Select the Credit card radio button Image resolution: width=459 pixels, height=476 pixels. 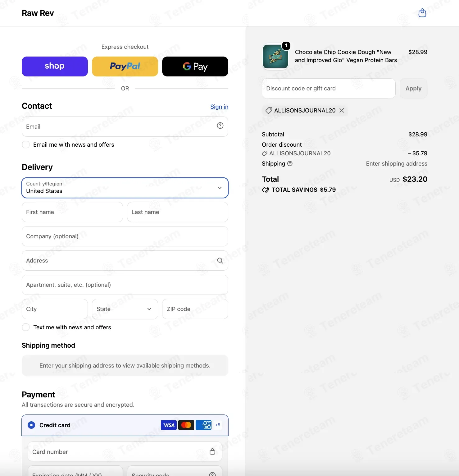pos(31,425)
